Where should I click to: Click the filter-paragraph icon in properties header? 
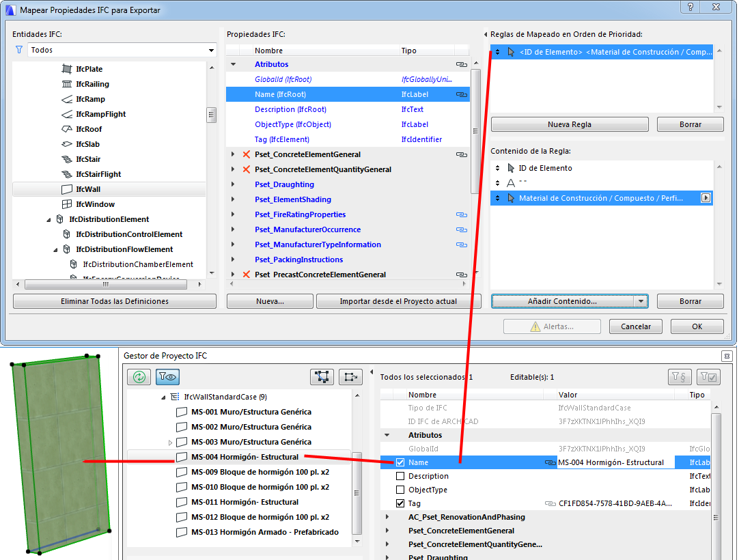click(x=680, y=376)
